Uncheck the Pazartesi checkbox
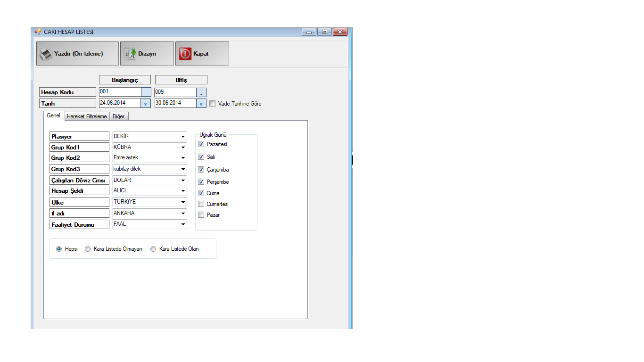Image resolution: width=644 pixels, height=362 pixels. tap(201, 144)
